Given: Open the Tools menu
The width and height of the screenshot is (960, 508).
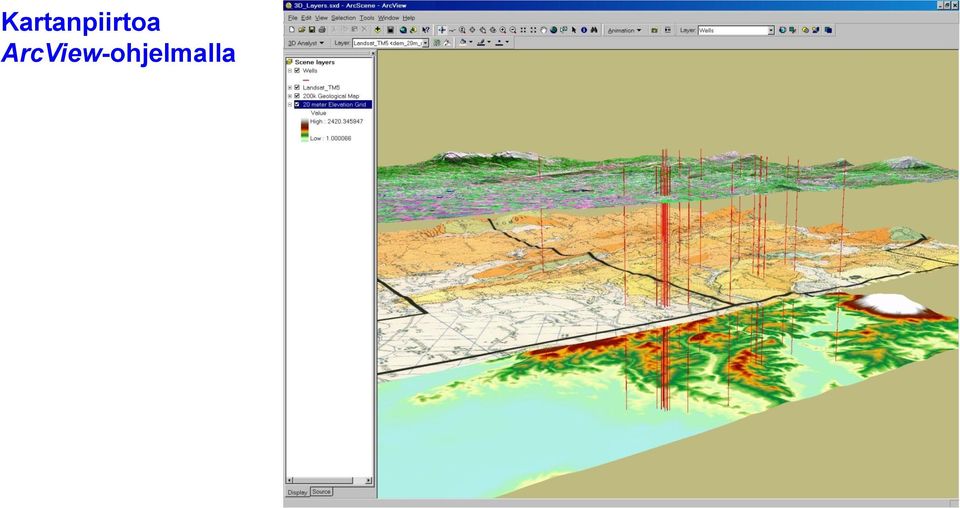Looking at the screenshot, I should 367,18.
